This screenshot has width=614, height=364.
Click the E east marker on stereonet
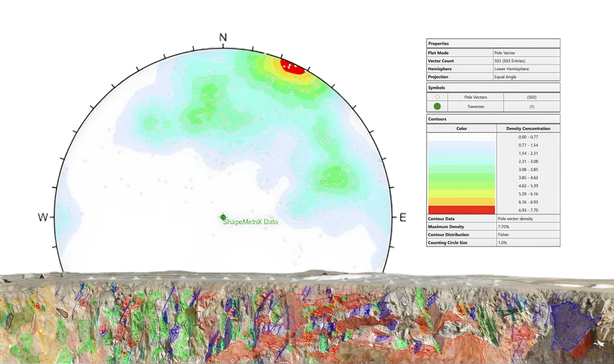[403, 217]
